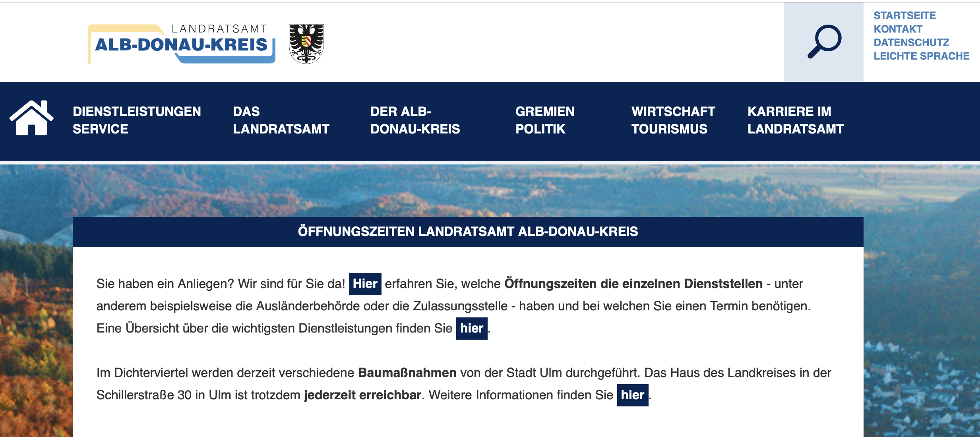The image size is (980, 437).
Task: Switch to Leichte Sprache
Action: 922,56
